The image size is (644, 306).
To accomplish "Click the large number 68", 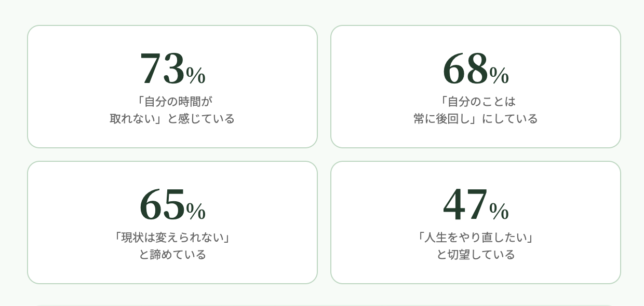I will pyautogui.click(x=465, y=68).
